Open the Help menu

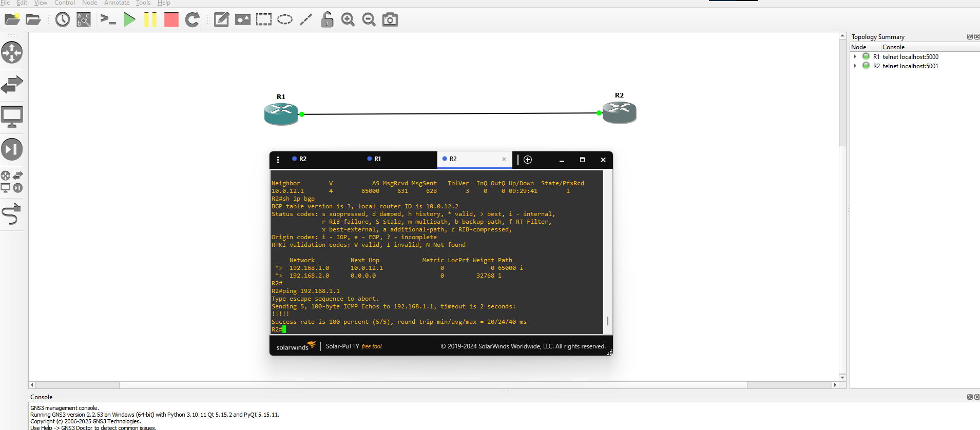(x=164, y=3)
